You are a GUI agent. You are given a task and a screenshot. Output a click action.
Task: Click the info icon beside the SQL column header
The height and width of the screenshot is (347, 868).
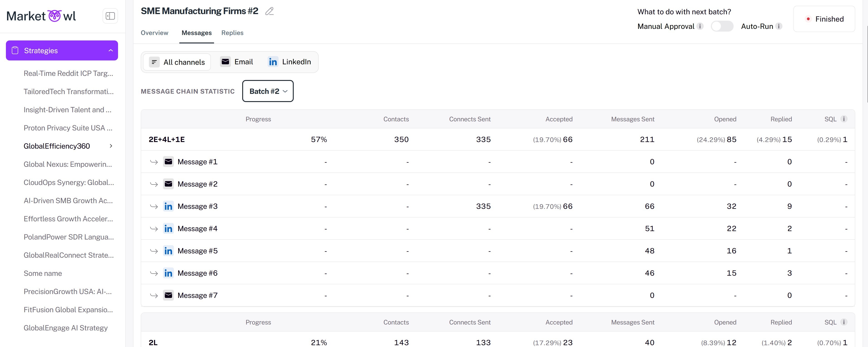[x=844, y=119]
